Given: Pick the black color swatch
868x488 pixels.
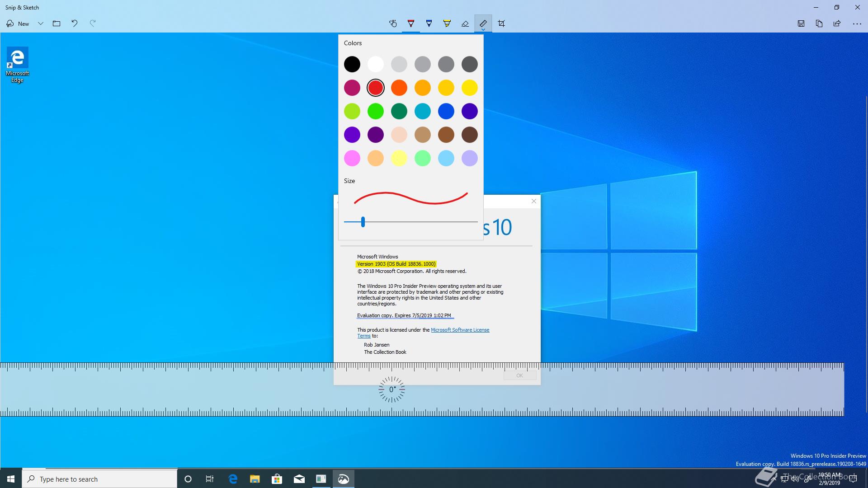Looking at the screenshot, I should 352,64.
